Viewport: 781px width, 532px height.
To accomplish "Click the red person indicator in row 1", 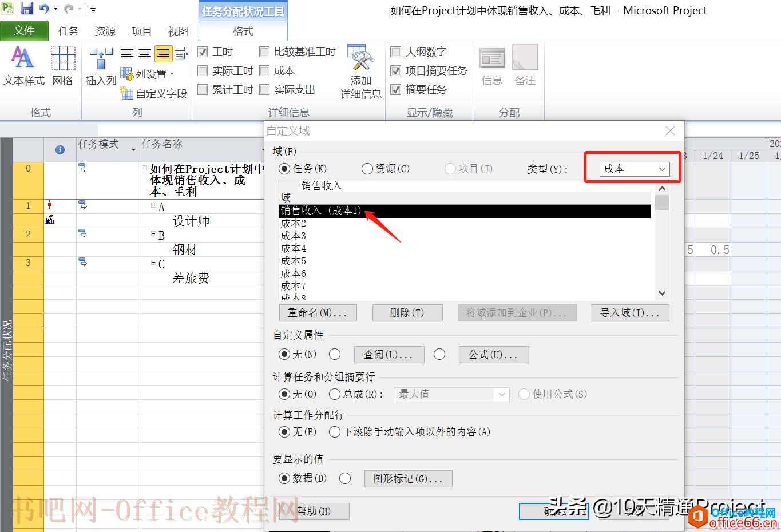I will tap(50, 205).
